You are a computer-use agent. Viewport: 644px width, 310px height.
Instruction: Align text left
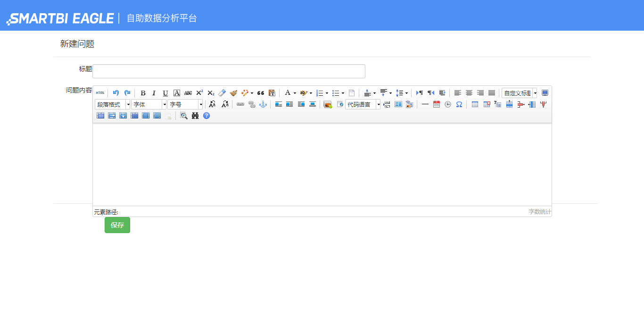click(458, 93)
